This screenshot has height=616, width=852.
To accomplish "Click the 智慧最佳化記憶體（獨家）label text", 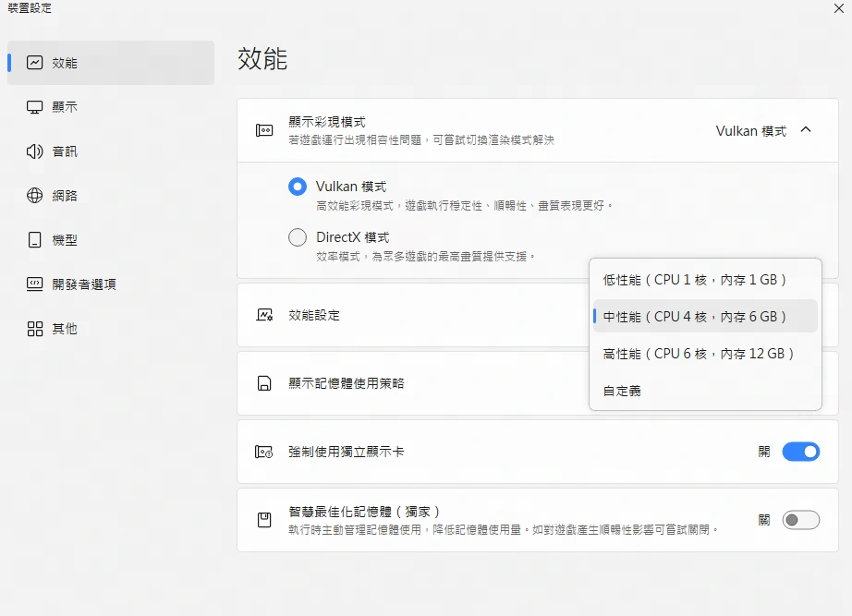I will click(x=364, y=512).
